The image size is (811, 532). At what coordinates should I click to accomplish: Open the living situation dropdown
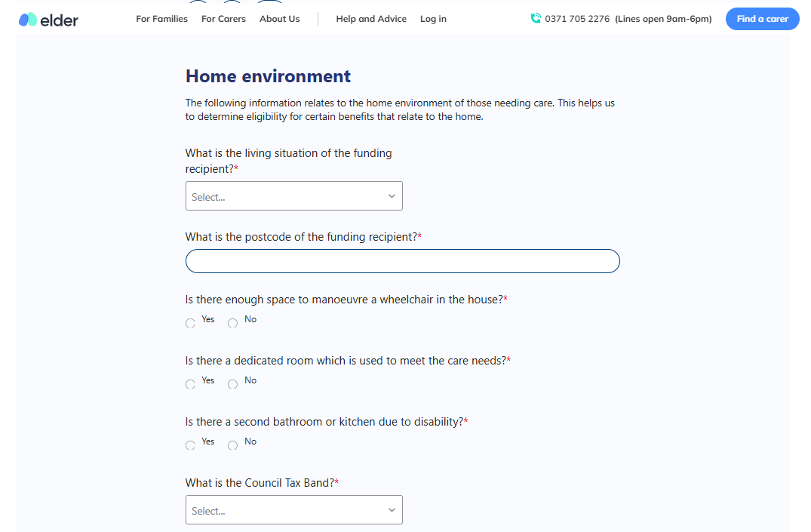coord(293,196)
